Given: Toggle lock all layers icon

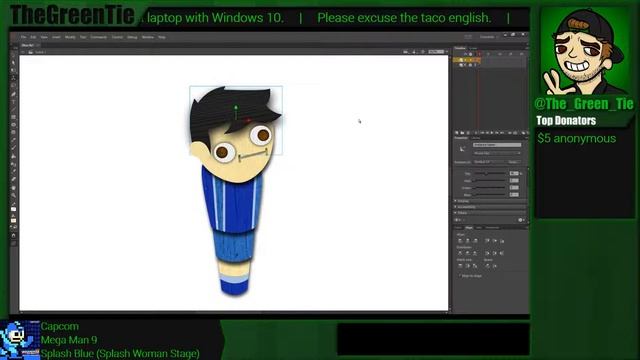Looking at the screenshot, I should pos(470,54).
